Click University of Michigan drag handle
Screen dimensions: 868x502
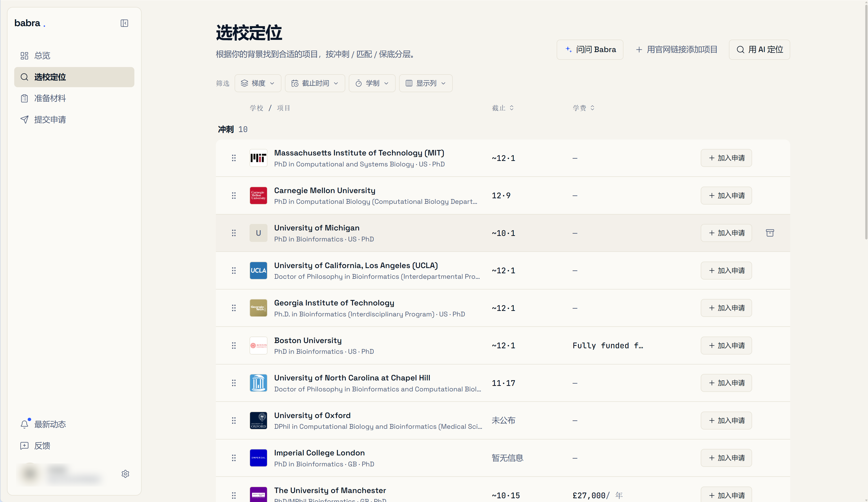(234, 233)
